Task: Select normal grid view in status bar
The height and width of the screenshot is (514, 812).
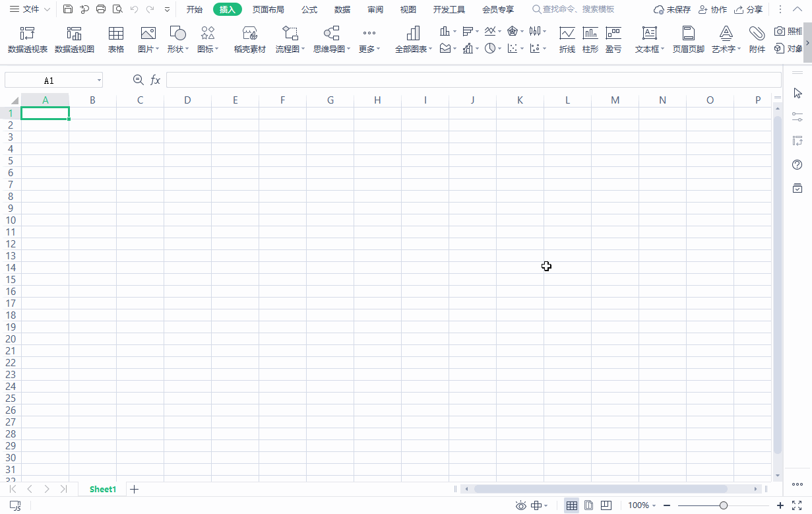Action: click(x=572, y=505)
